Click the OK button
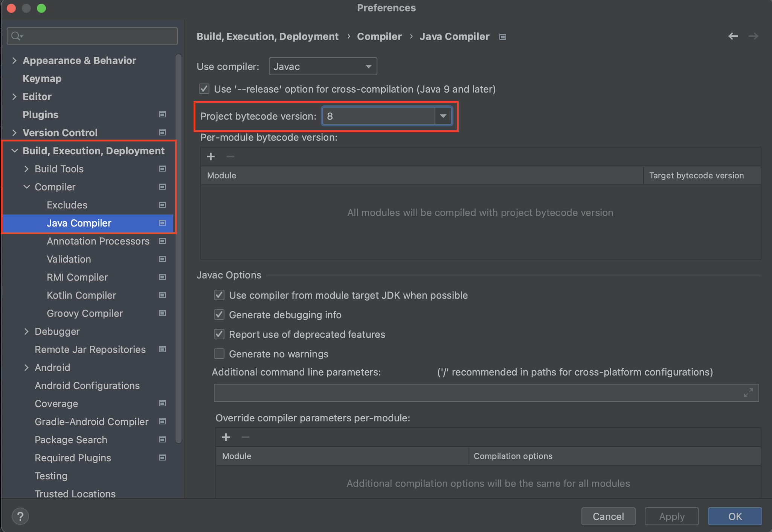The width and height of the screenshot is (772, 532). [734, 516]
